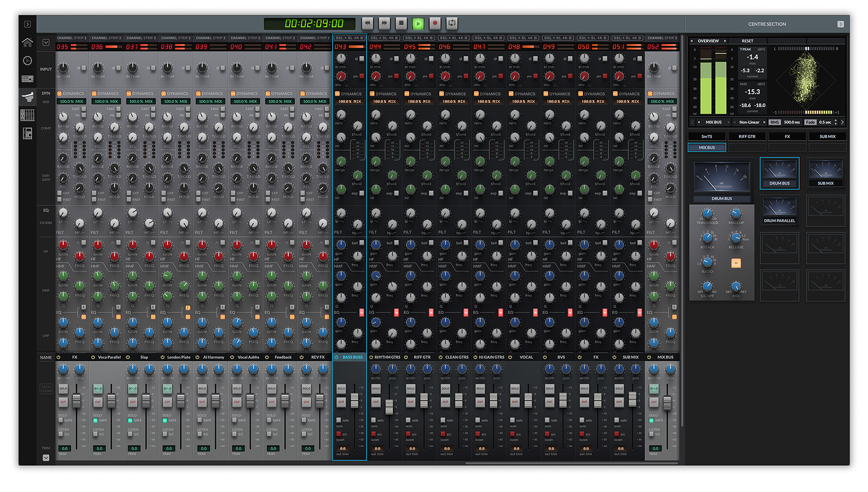Open the MIX BUS meter source selector
This screenshot has height=492, width=868.
click(x=713, y=122)
